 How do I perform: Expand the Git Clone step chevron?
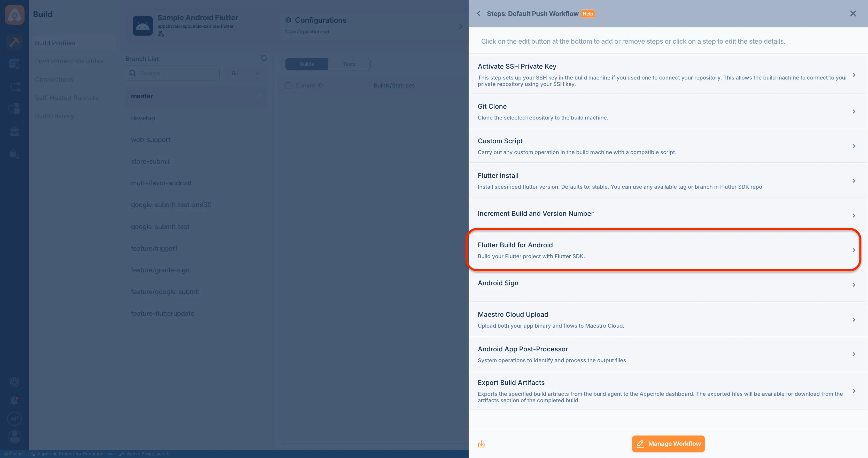point(854,112)
